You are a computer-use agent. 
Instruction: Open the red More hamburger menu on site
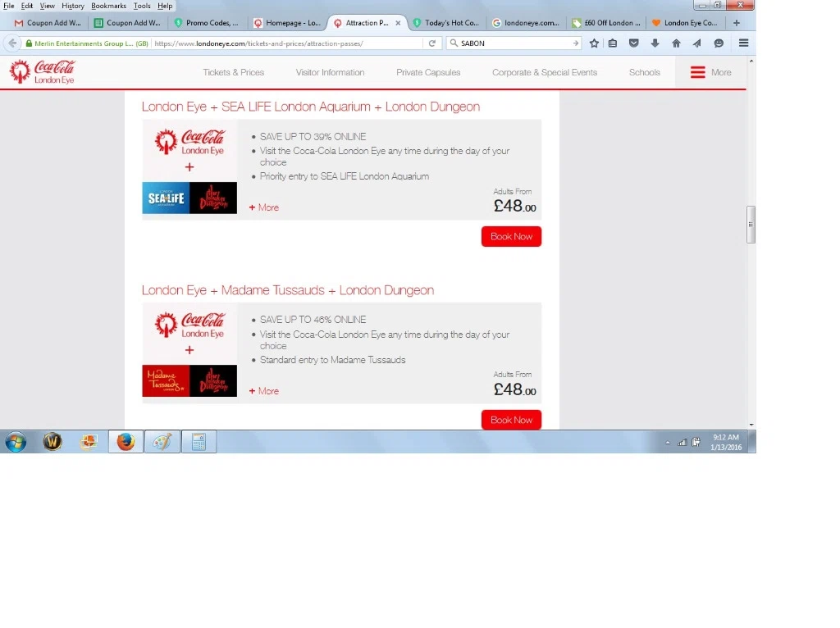point(710,72)
